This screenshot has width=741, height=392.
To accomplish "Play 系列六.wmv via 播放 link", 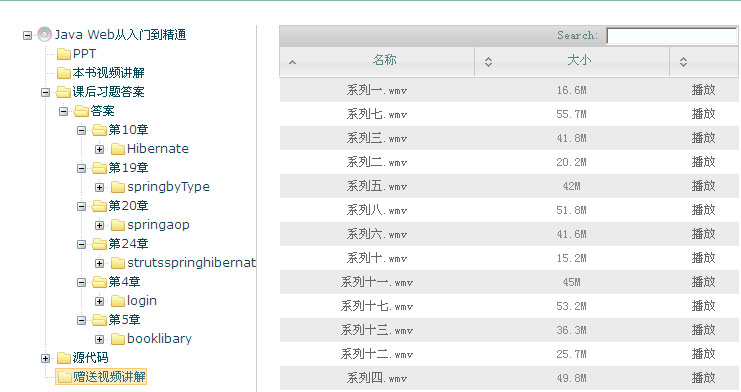I will tap(704, 234).
